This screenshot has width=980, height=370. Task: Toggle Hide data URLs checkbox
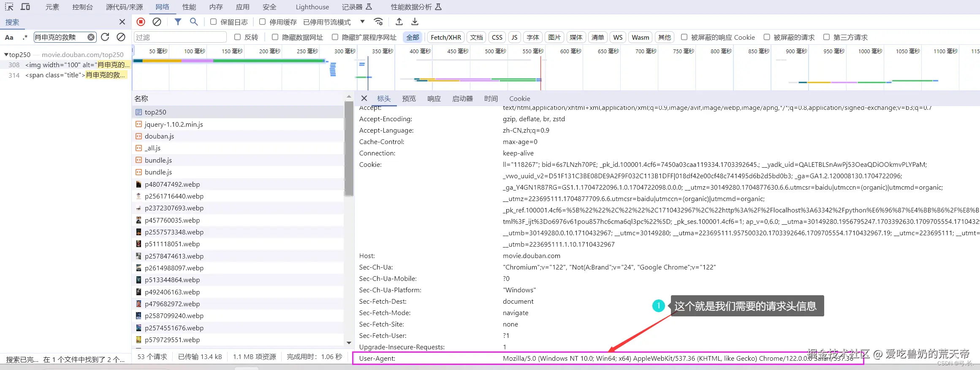pyautogui.click(x=275, y=37)
